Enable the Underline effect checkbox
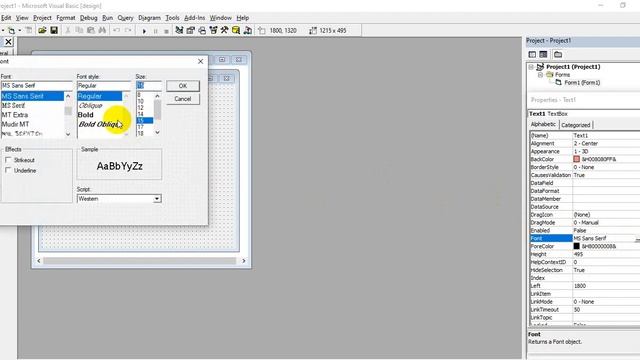640x360 pixels. [x=8, y=170]
